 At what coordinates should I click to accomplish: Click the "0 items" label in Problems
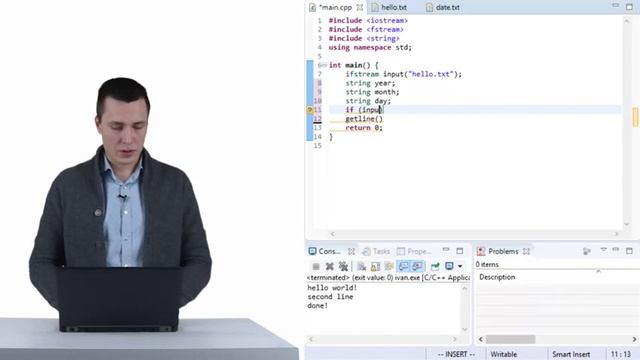click(487, 264)
